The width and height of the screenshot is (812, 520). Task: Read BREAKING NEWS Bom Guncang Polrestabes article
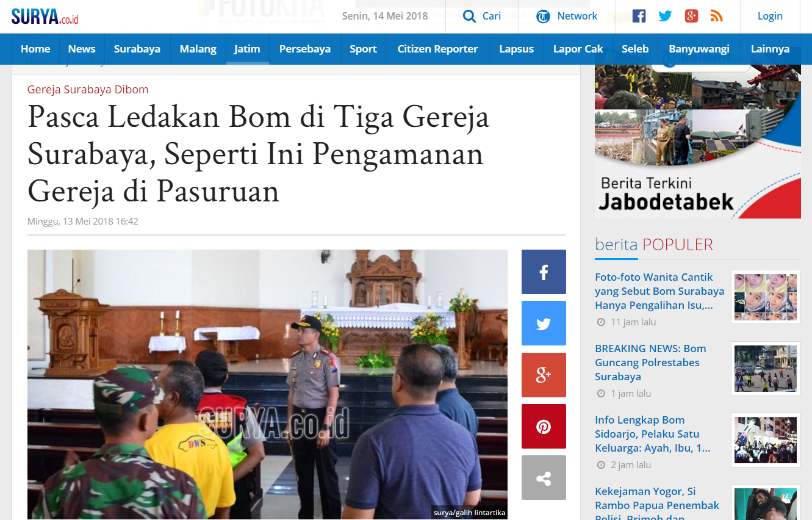(x=650, y=363)
